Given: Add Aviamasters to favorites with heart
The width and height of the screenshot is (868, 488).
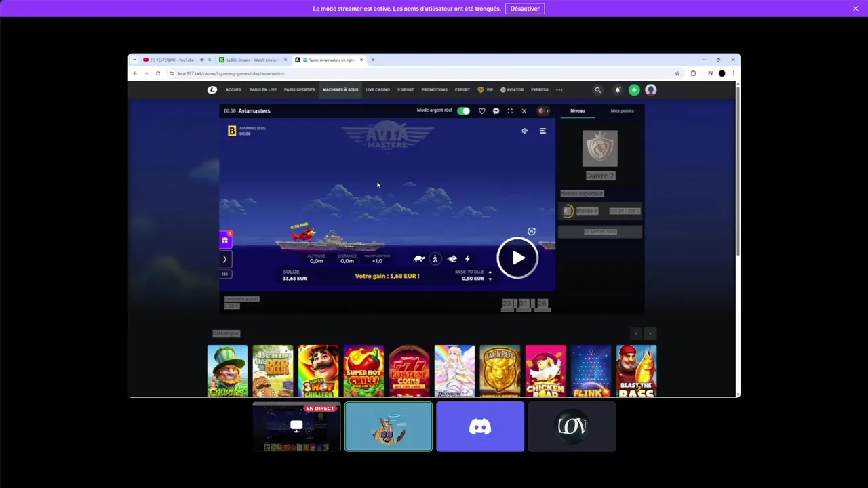Looking at the screenshot, I should pyautogui.click(x=482, y=110).
